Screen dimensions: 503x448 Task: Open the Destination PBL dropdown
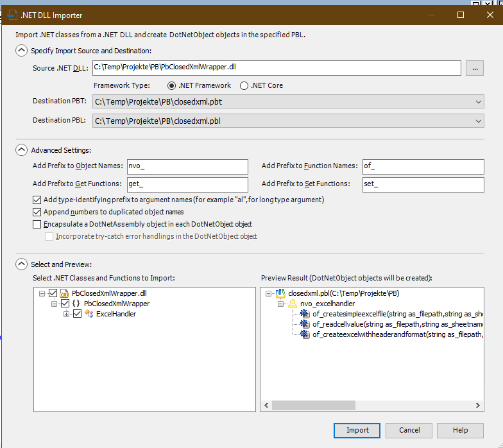pyautogui.click(x=479, y=121)
